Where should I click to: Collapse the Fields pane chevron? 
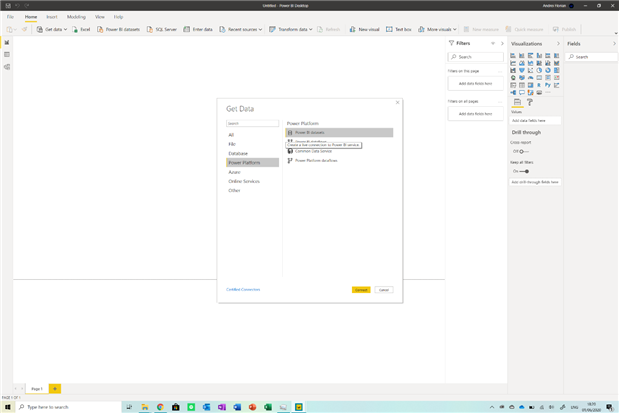click(x=614, y=43)
